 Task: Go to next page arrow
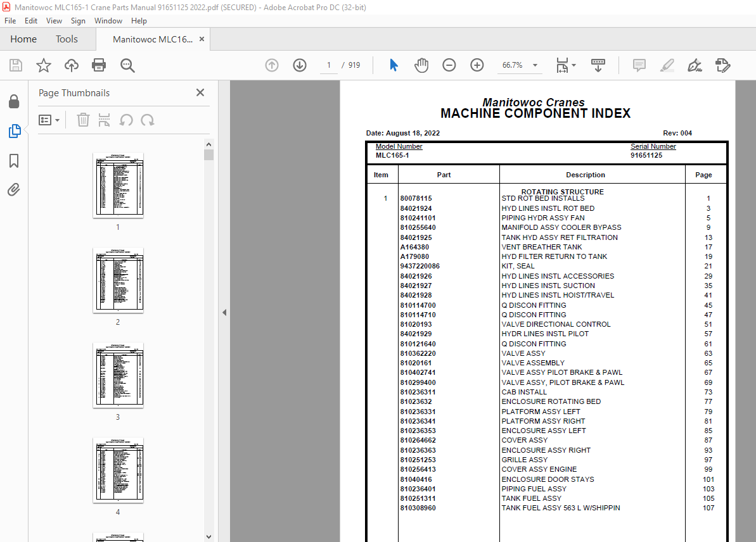click(x=300, y=65)
